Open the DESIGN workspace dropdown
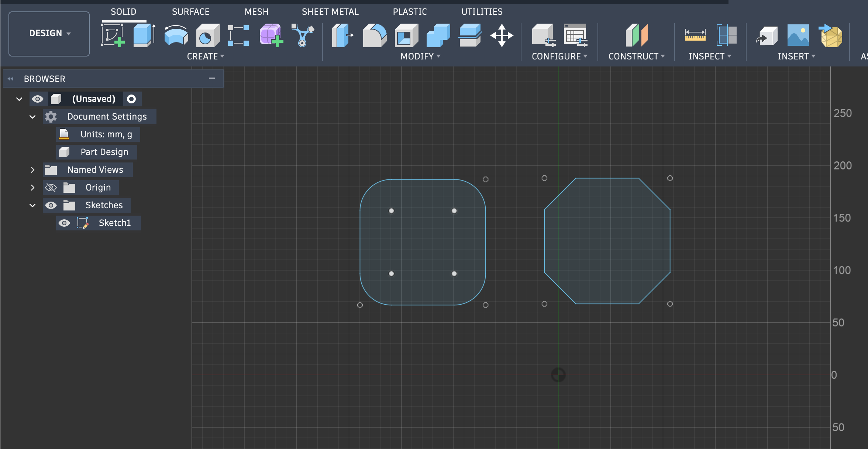868x449 pixels. [x=49, y=34]
